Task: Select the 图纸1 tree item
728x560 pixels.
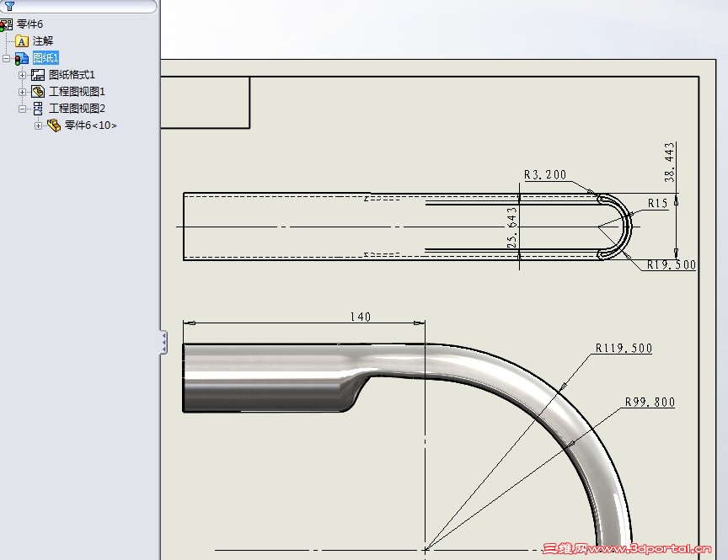Action: (x=45, y=58)
